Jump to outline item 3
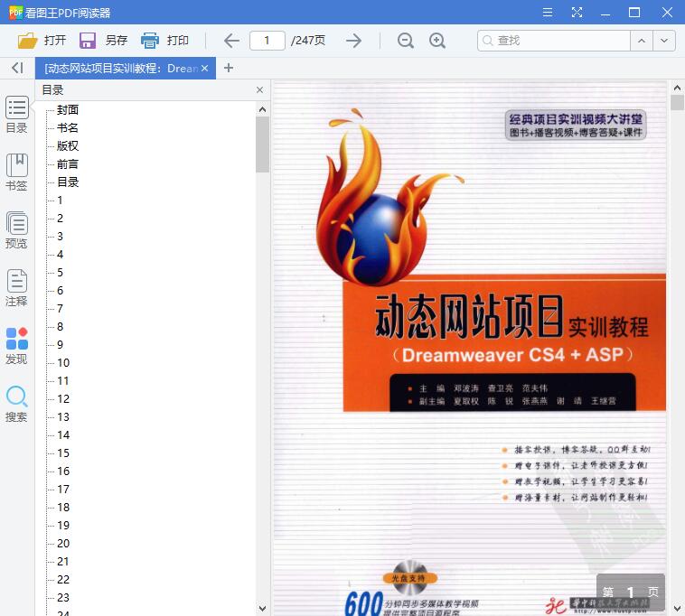685x616 pixels. [61, 236]
